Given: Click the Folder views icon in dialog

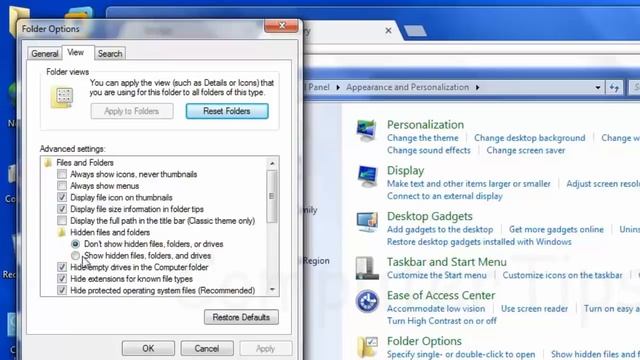Looking at the screenshot, I should click(62, 98).
